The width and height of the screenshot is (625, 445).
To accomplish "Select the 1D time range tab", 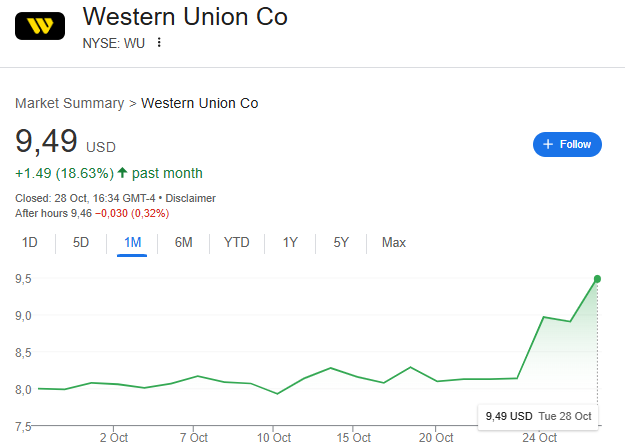I will pyautogui.click(x=30, y=242).
